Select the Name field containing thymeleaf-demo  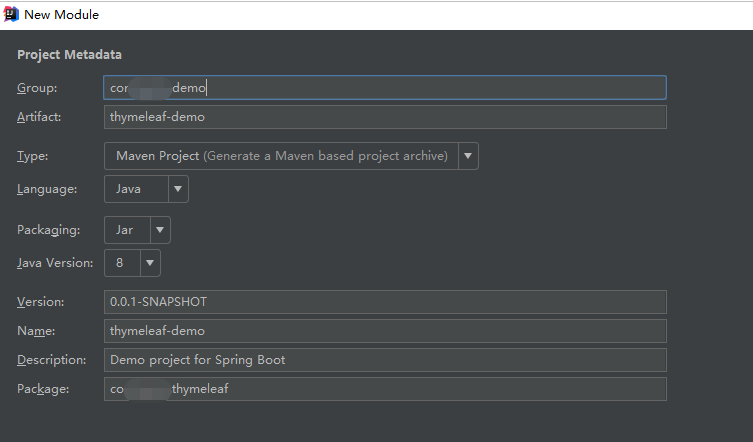point(384,331)
